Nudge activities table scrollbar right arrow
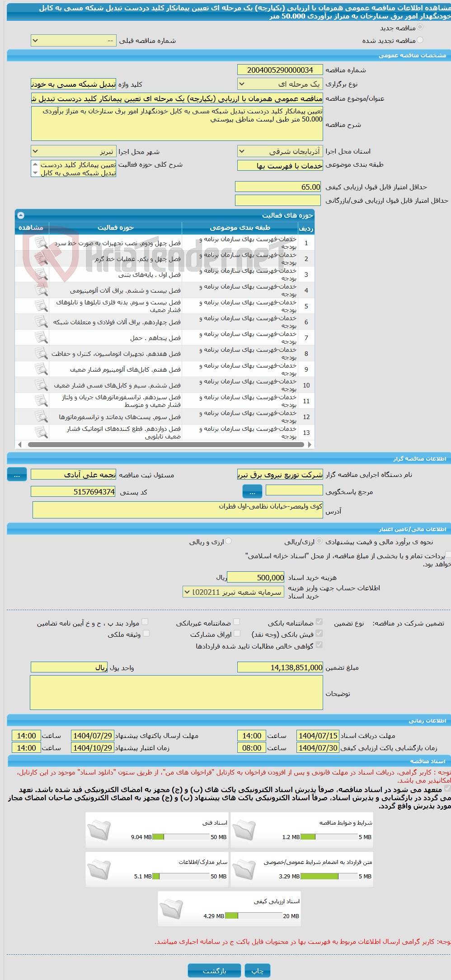 [x=310, y=444]
